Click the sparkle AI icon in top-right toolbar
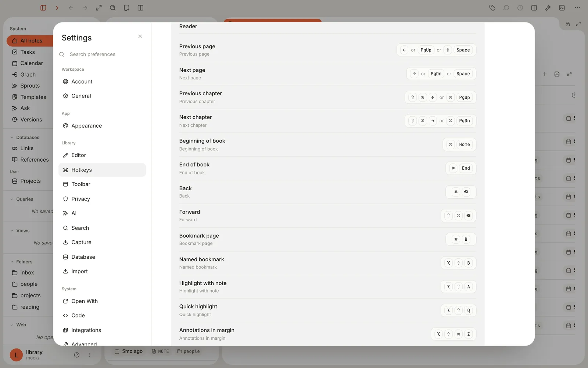588x368 pixels. (x=548, y=8)
